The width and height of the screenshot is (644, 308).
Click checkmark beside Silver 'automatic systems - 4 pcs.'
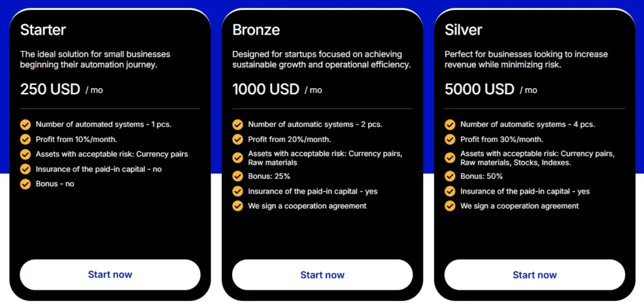coord(450,124)
